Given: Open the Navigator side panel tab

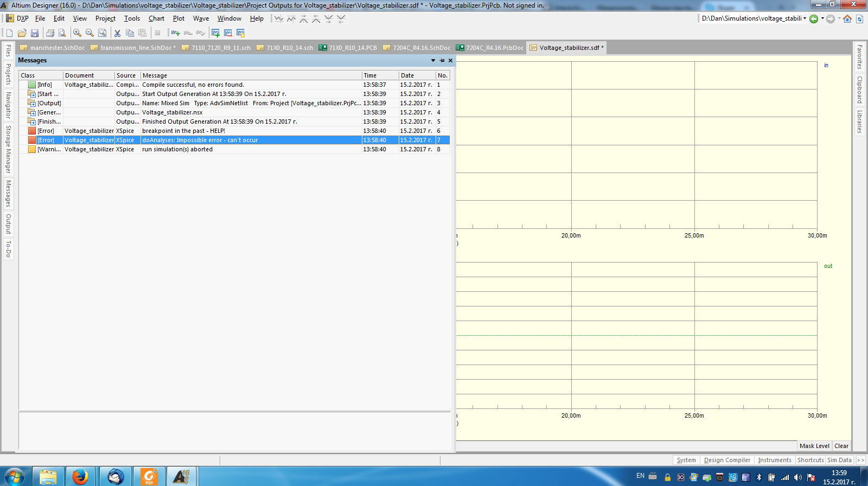Looking at the screenshot, I should (8, 105).
